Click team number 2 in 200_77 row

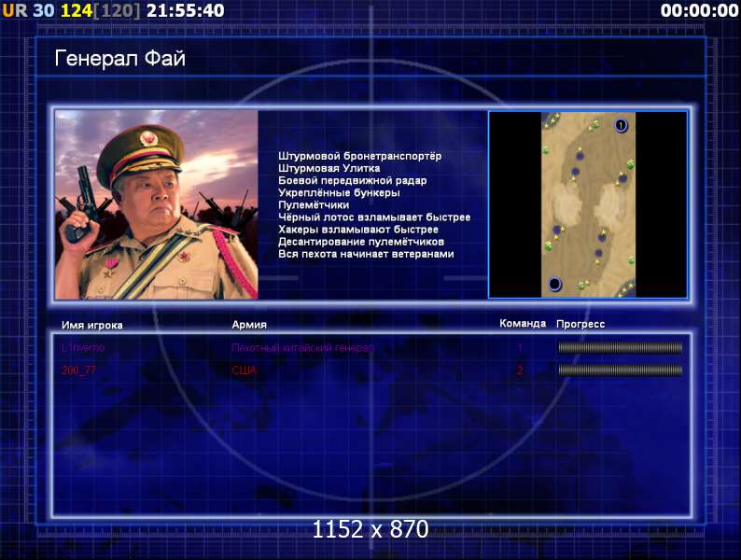(520, 370)
